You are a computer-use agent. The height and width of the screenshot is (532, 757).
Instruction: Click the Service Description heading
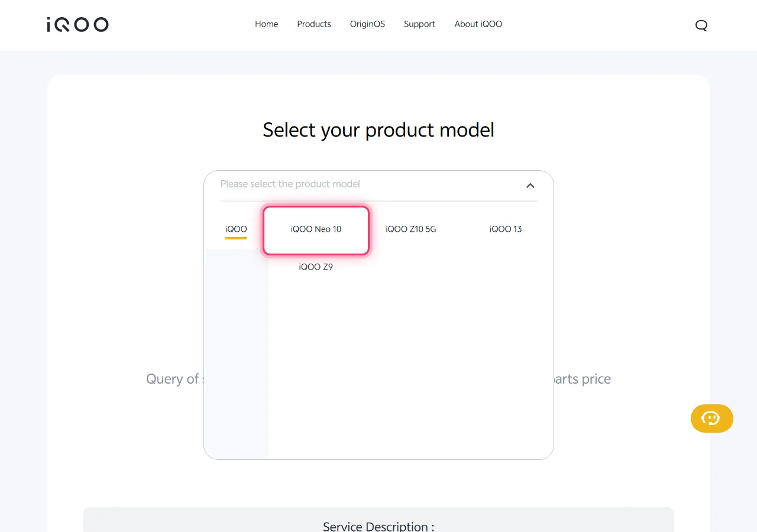(378, 526)
